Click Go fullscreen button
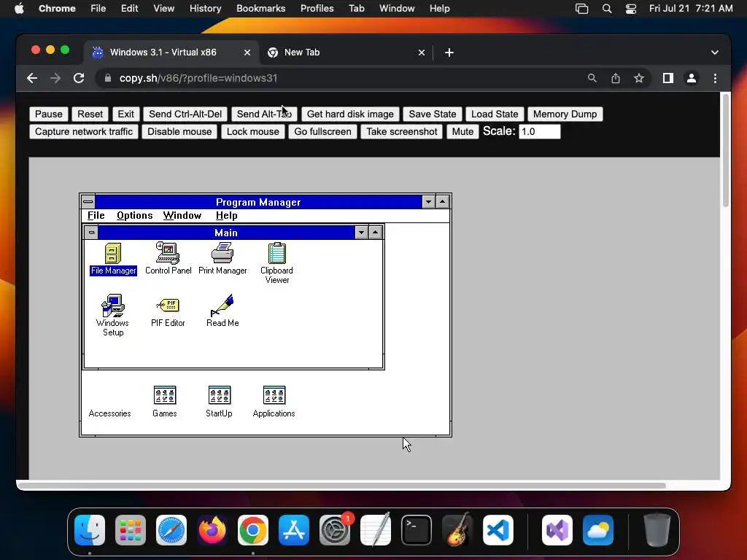This screenshot has height=560, width=747. click(x=322, y=131)
